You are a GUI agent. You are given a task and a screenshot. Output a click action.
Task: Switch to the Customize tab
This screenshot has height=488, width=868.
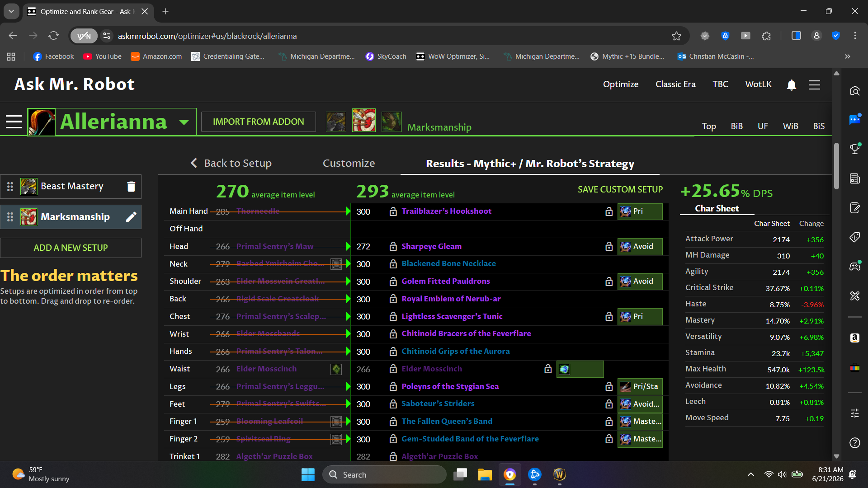pyautogui.click(x=349, y=163)
